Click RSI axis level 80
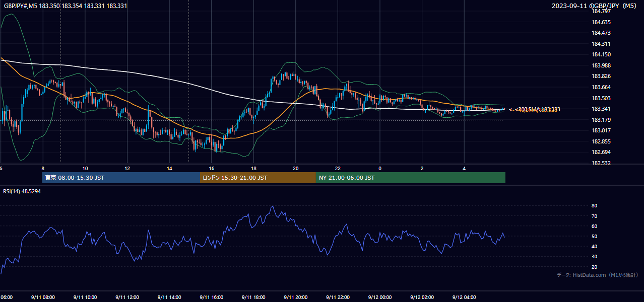Viewport: 644px width, 302px height. tap(594, 206)
